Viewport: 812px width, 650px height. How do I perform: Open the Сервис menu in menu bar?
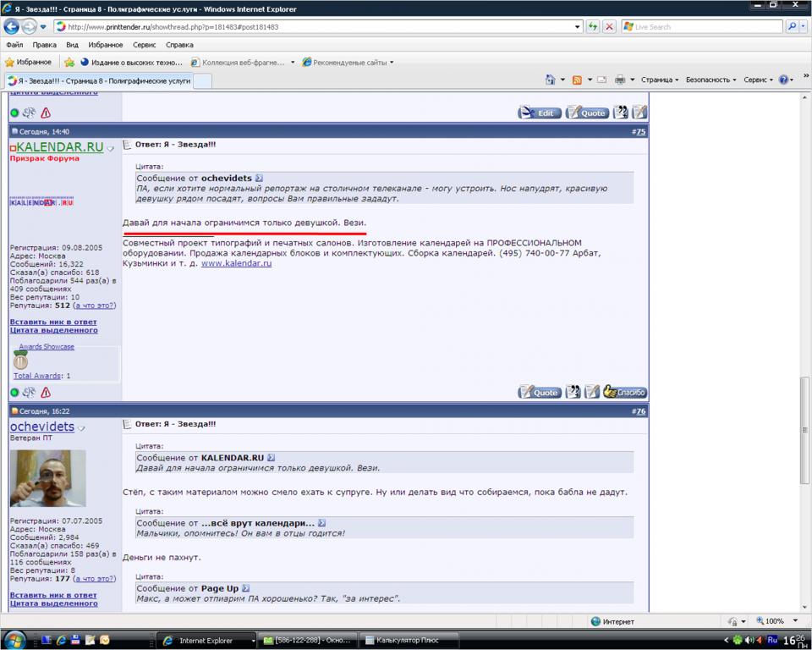point(144,45)
